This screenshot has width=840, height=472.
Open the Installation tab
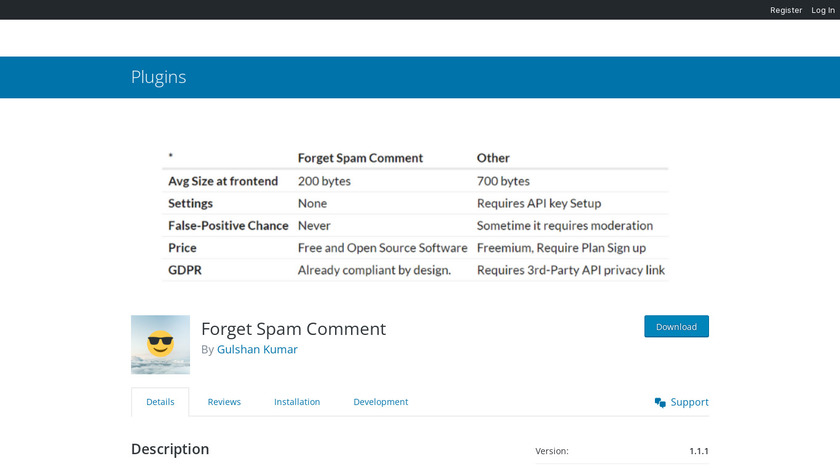pyautogui.click(x=297, y=402)
